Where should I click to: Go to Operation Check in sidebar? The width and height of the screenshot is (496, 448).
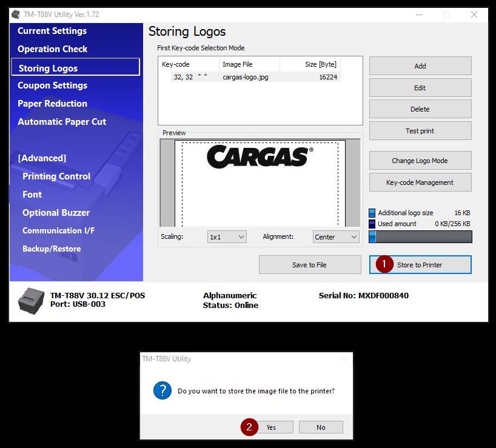pyautogui.click(x=52, y=49)
